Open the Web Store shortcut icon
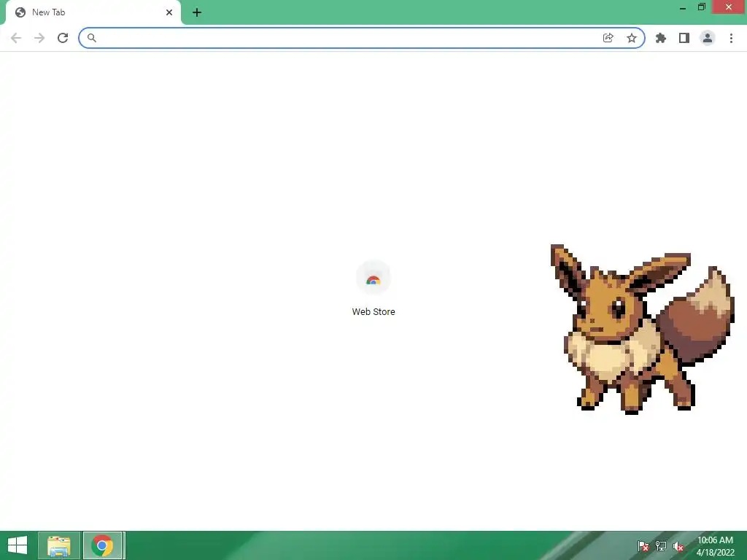Image resolution: width=747 pixels, height=560 pixels. point(373,278)
